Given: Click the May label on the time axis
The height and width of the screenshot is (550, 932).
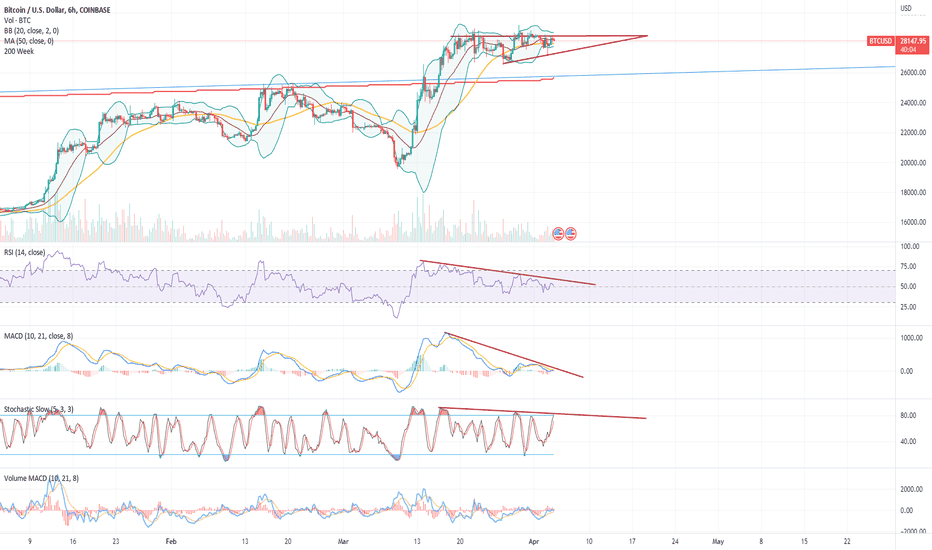Looking at the screenshot, I should [717, 539].
